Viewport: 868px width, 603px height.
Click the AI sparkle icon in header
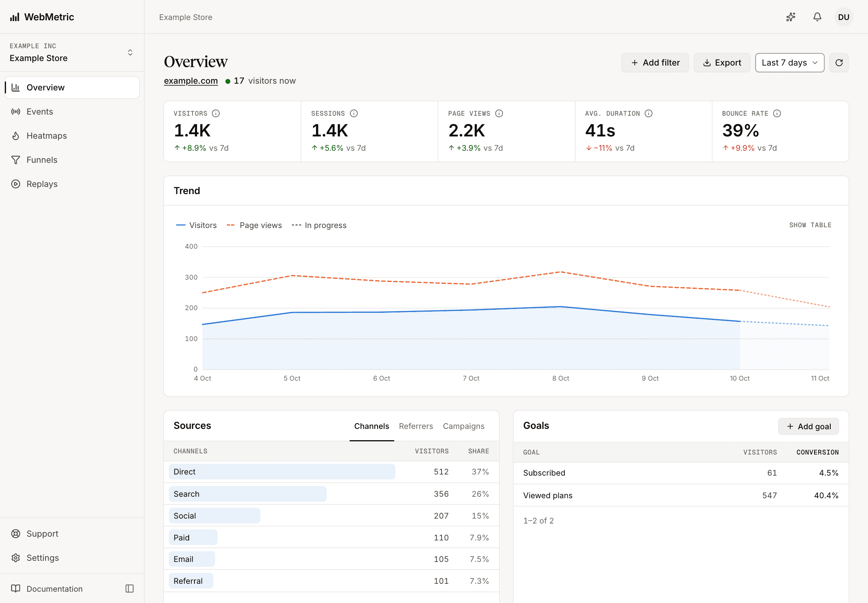[790, 17]
